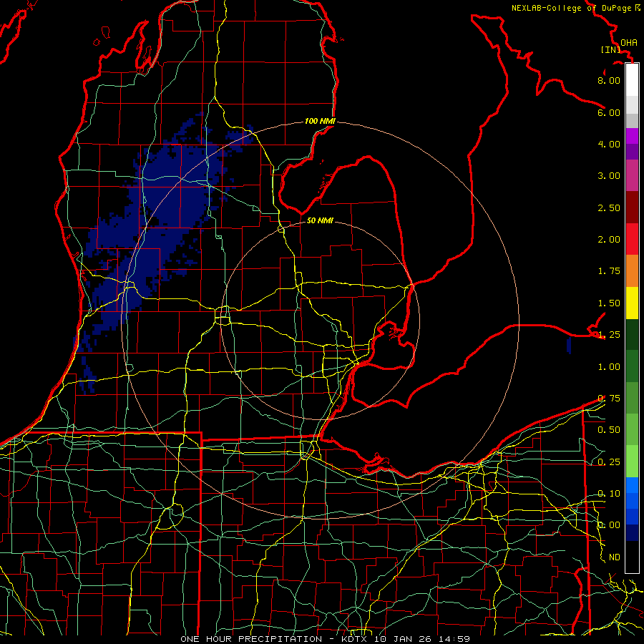Click the 2.00 legend value

point(609,240)
